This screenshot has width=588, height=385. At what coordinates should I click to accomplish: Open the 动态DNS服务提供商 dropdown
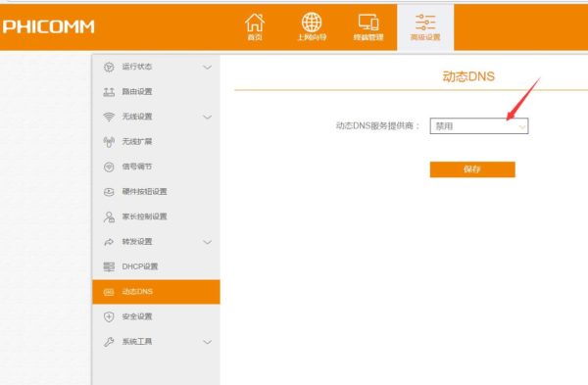(479, 126)
